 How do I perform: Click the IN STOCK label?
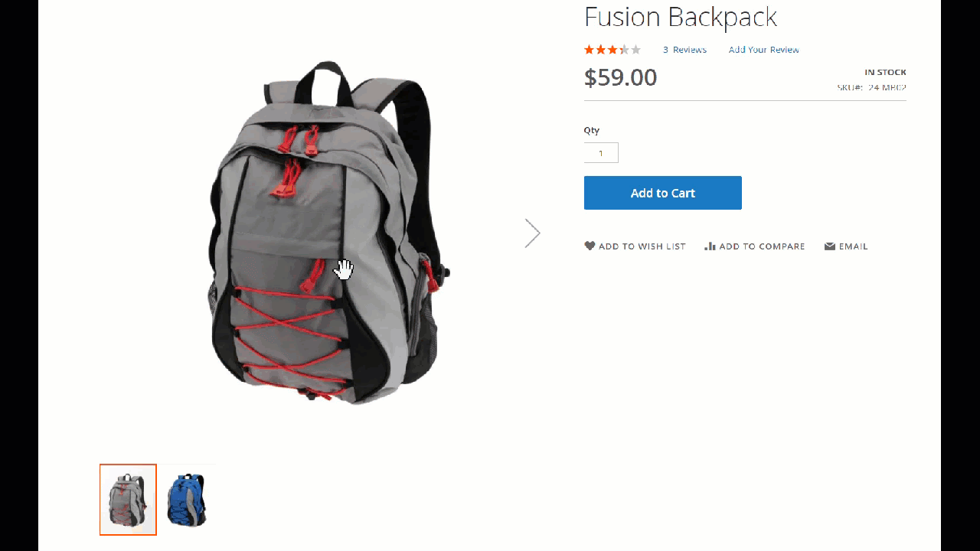(885, 73)
